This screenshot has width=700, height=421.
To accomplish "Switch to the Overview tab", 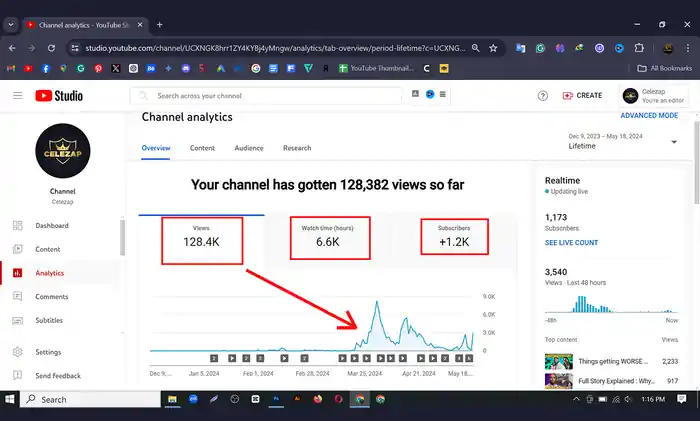I will [156, 148].
